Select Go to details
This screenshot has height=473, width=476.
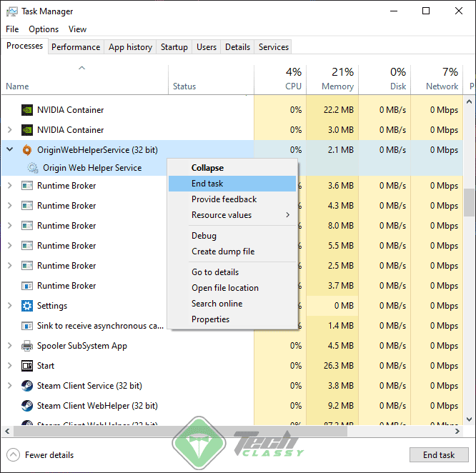click(232, 272)
